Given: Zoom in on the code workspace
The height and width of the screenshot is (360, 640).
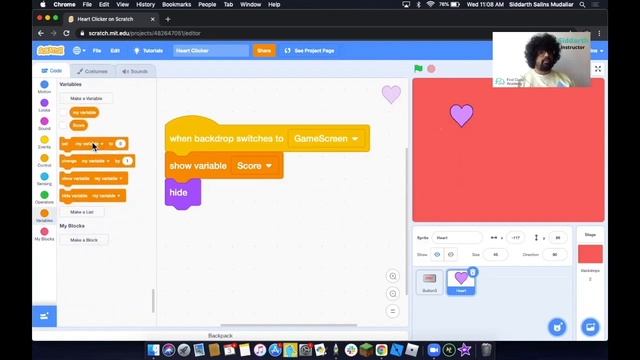Looking at the screenshot, I should click(392, 276).
